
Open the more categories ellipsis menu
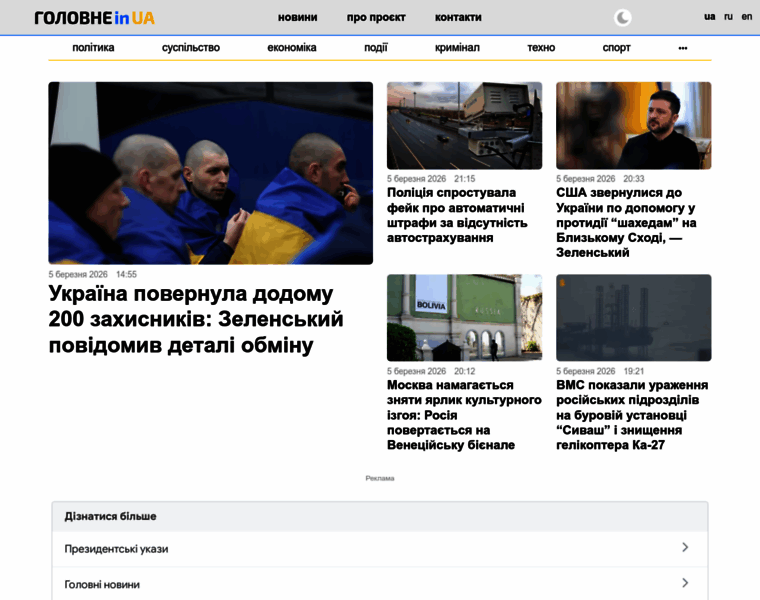tap(682, 47)
